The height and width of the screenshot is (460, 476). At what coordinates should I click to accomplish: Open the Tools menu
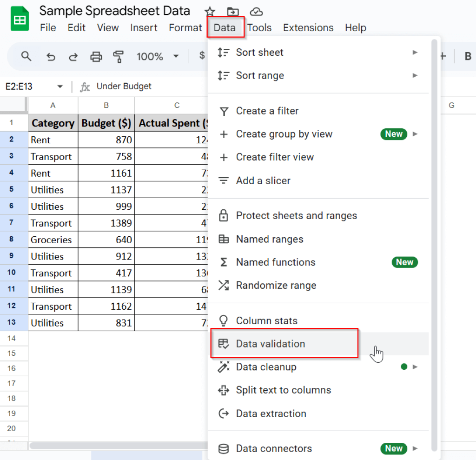click(259, 27)
